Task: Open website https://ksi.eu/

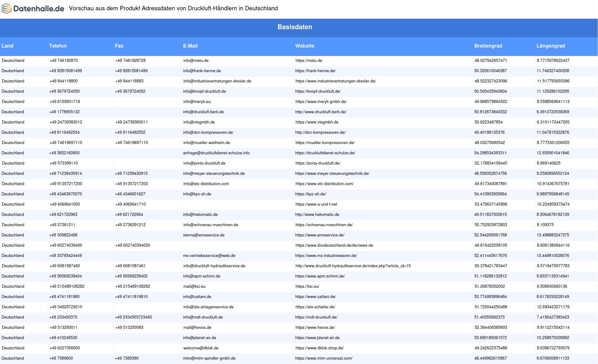Action: [x=307, y=287]
